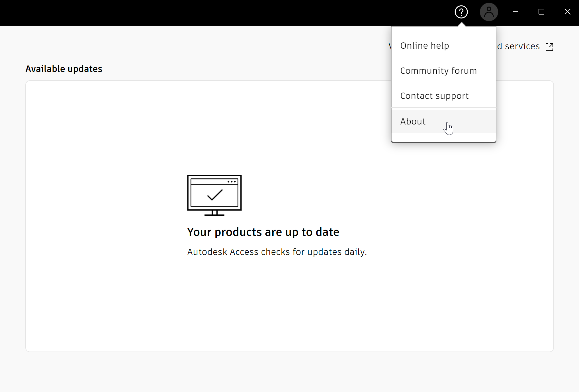Viewport: 579px width, 392px height.
Task: Click 'Your products are up to date' heading
Action: click(x=263, y=232)
